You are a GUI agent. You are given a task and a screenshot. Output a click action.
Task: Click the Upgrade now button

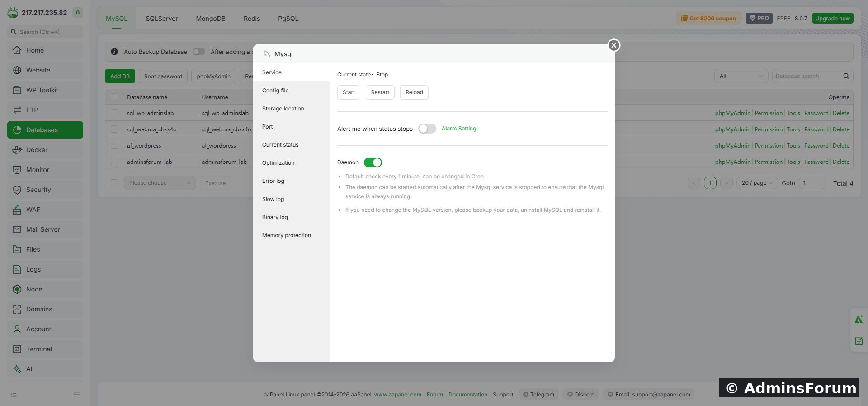833,19
